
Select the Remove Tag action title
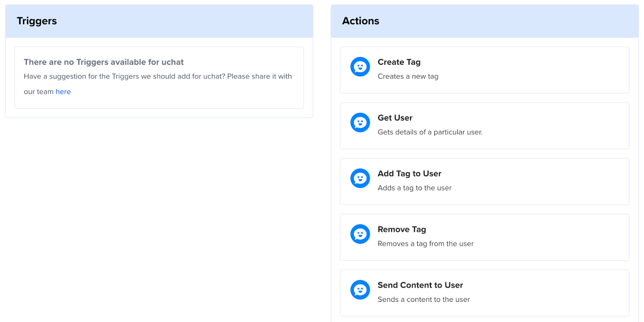[402, 229]
